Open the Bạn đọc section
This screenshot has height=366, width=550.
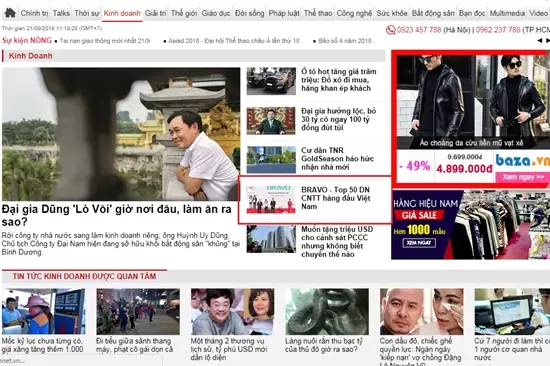[x=472, y=13]
